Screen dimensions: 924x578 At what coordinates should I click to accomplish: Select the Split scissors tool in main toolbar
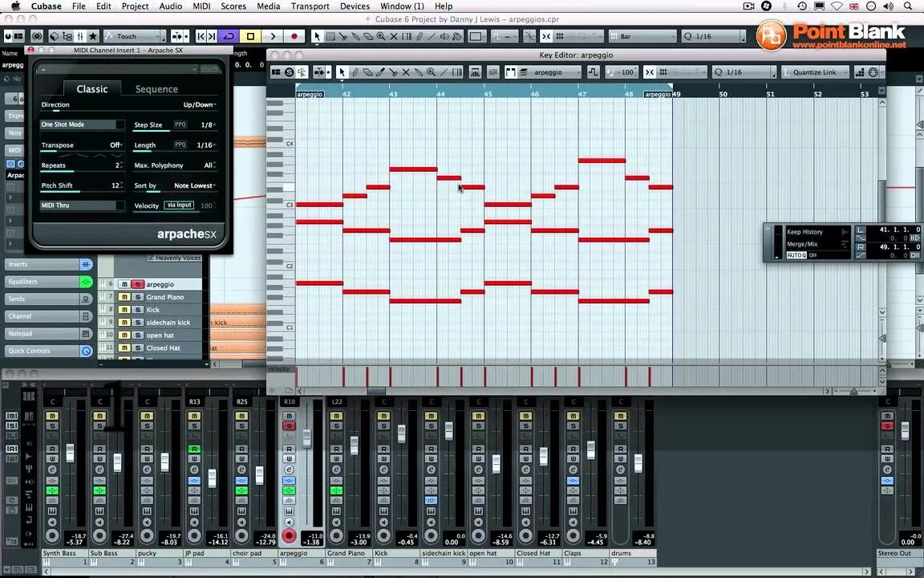click(x=343, y=37)
